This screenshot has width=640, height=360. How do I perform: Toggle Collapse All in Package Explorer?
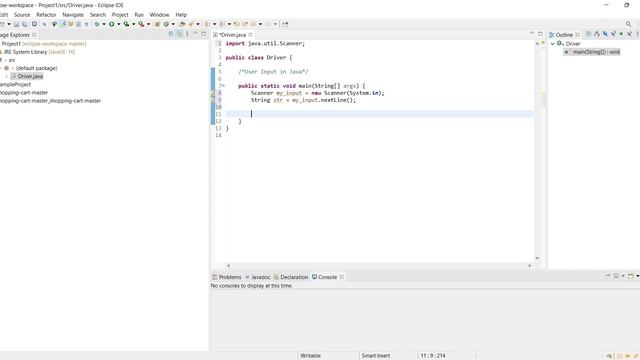click(171, 34)
